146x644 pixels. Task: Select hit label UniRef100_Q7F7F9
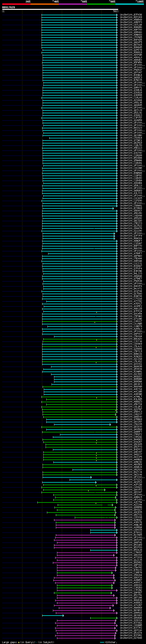point(131,236)
